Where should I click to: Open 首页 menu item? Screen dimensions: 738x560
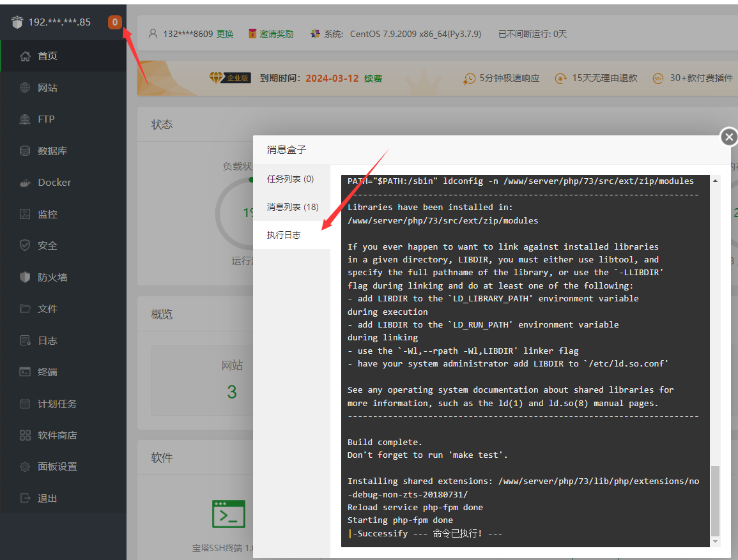click(63, 56)
